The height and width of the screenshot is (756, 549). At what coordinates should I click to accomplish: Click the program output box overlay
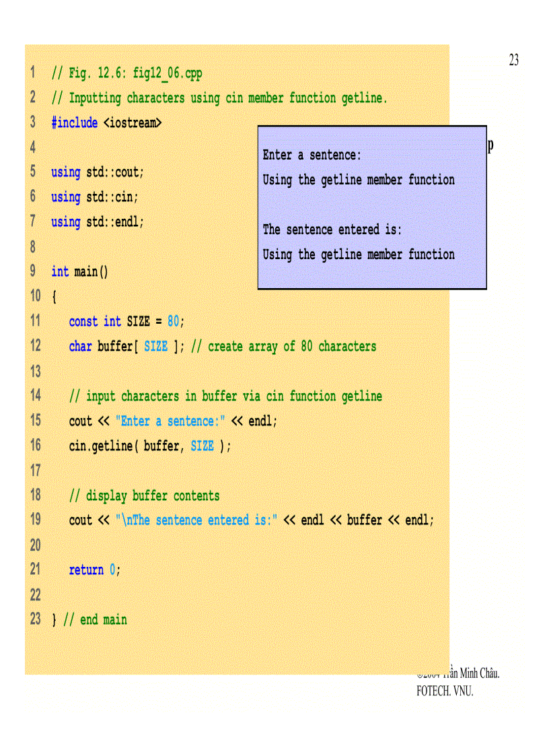click(x=372, y=206)
